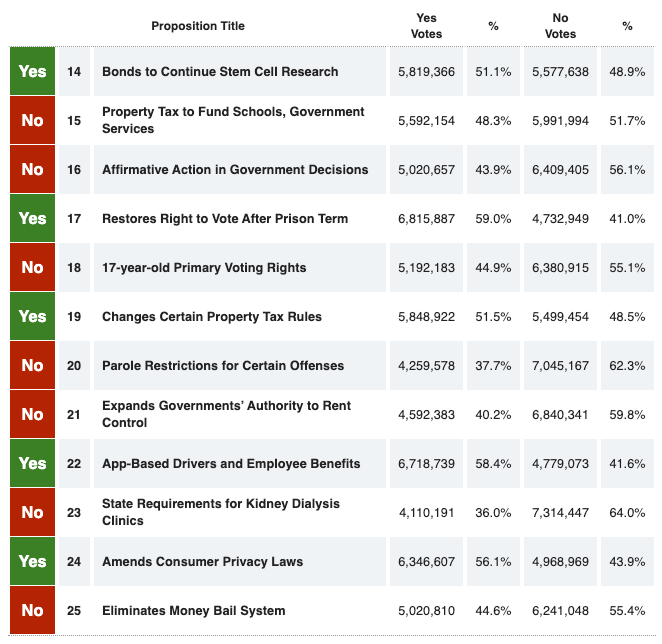Select 17-year-old Primary Voting Rights title
Screen dimensions: 662x644
(204, 268)
